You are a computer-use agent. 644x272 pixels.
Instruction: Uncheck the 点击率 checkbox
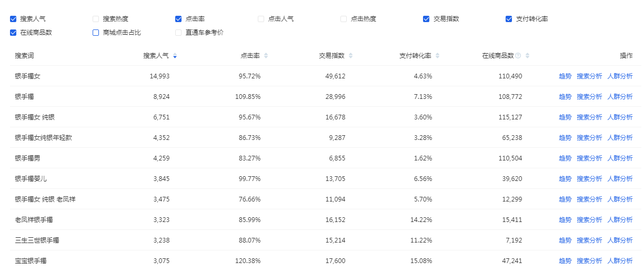(x=178, y=19)
